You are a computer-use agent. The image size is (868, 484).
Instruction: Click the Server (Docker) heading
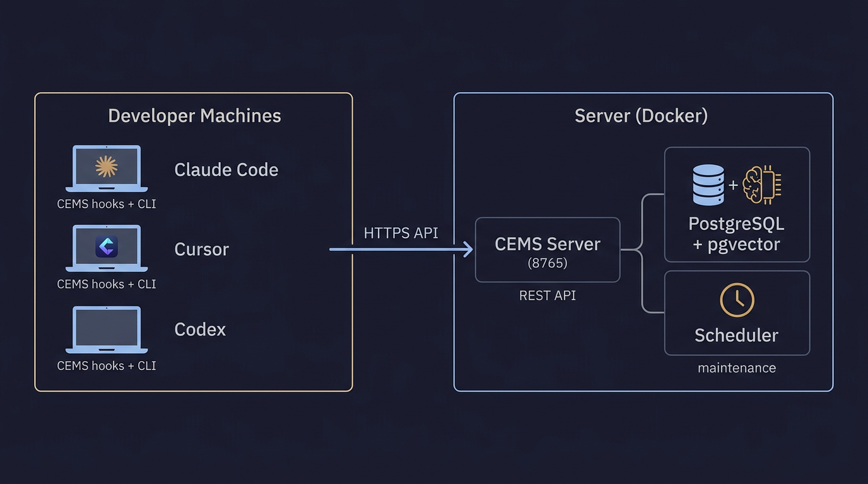tap(641, 116)
